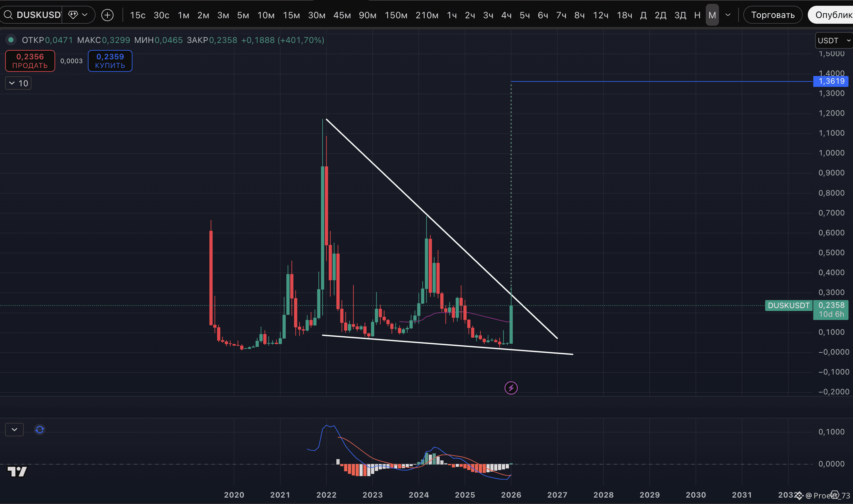Click the add symbol plus icon

coord(107,15)
